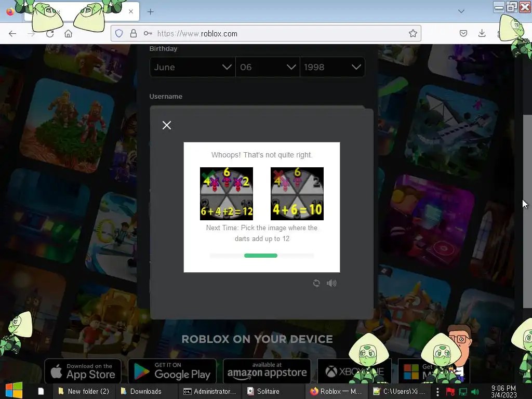Show site security padlock info
This screenshot has width=532, height=399.
[134, 33]
